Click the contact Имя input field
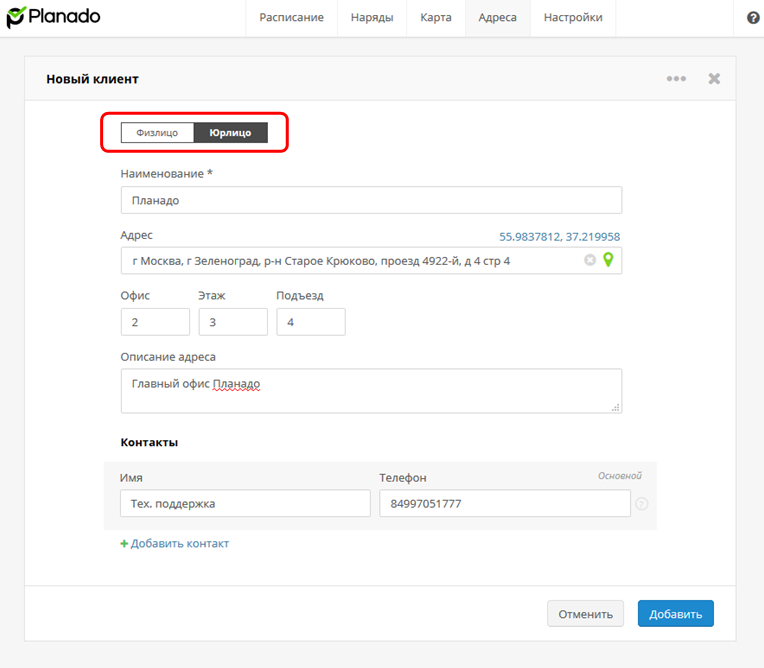The width and height of the screenshot is (764, 668). [245, 503]
